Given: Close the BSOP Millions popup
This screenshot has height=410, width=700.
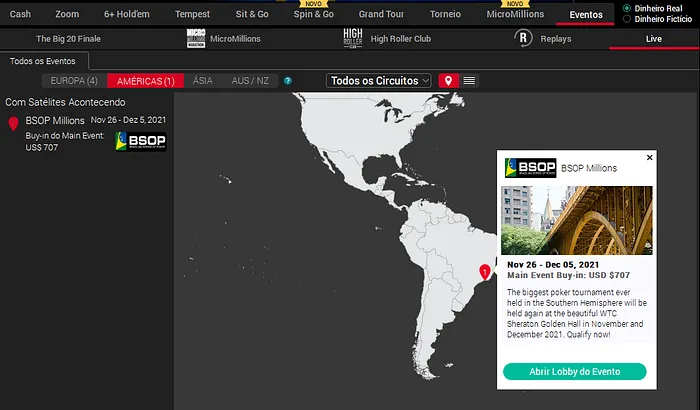Looking at the screenshot, I should click(x=649, y=157).
